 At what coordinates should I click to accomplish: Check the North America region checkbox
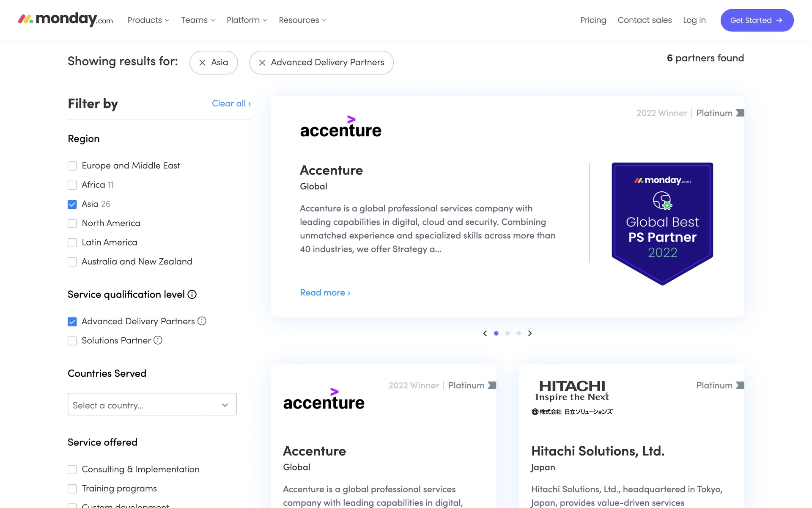point(72,224)
